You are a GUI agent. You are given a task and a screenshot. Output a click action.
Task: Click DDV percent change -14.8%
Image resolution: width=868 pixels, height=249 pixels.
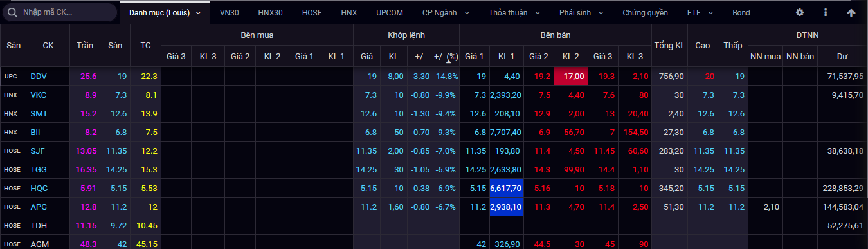(x=445, y=76)
